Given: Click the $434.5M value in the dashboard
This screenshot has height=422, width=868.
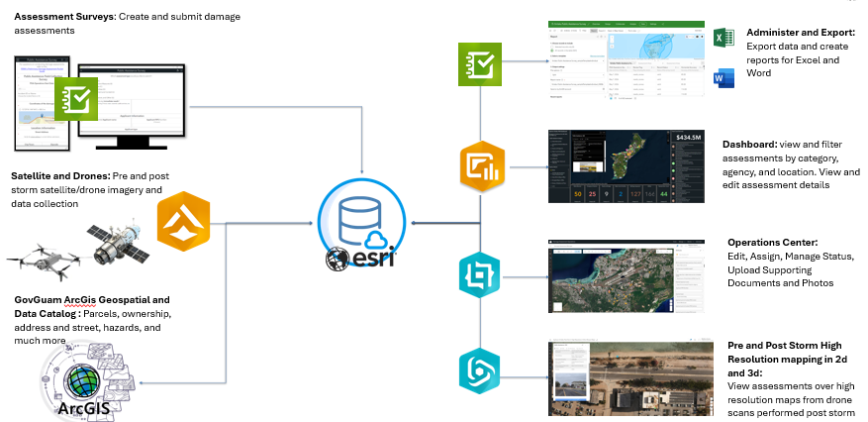Looking at the screenshot, I should coord(688,137).
